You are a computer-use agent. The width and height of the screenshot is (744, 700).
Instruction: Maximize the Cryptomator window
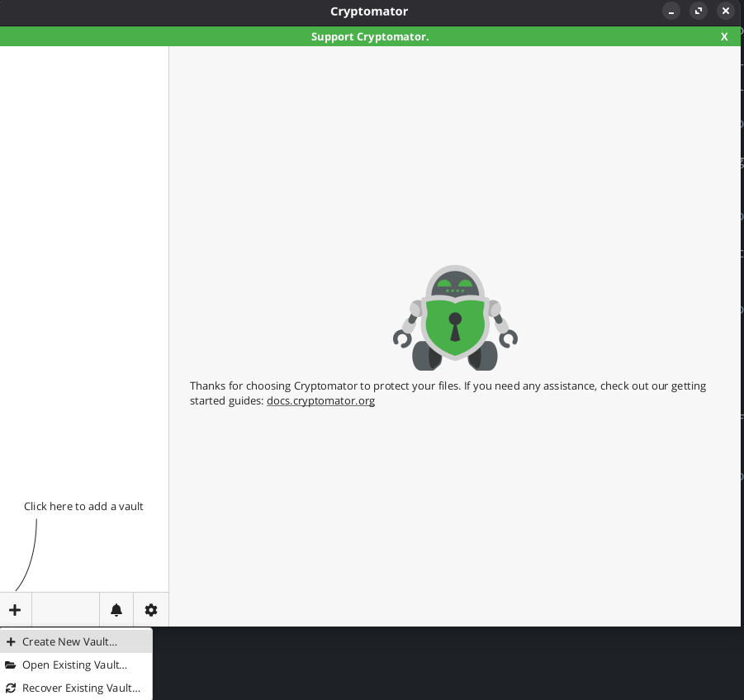click(x=699, y=11)
